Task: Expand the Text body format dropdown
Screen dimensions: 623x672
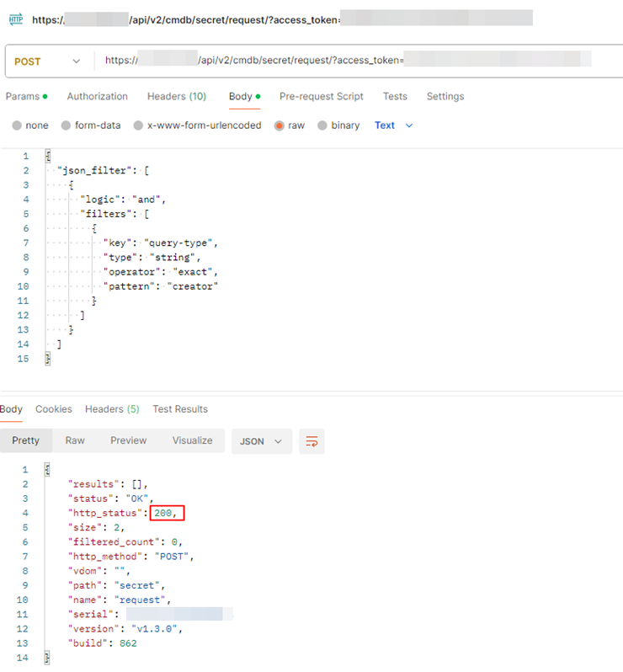Action: pyautogui.click(x=393, y=125)
